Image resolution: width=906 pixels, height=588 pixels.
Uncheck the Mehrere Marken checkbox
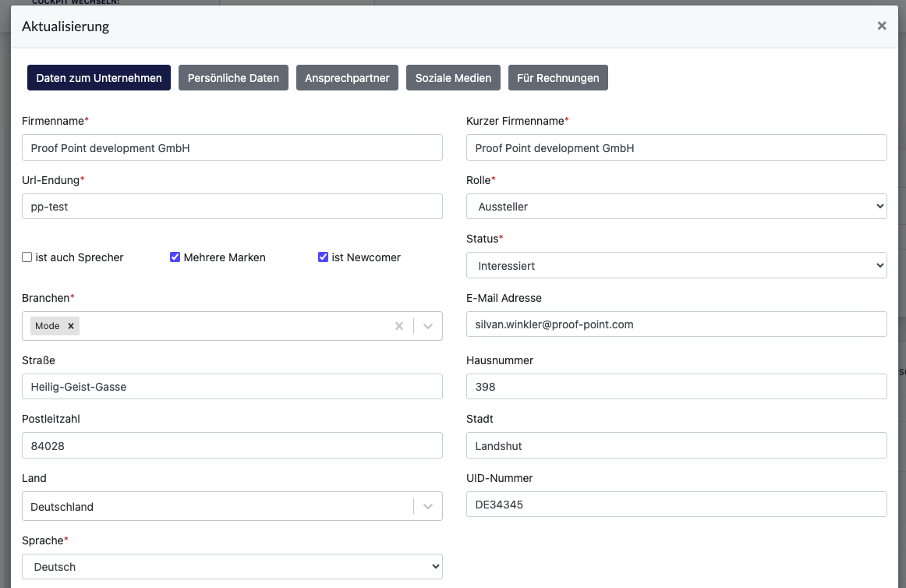175,257
